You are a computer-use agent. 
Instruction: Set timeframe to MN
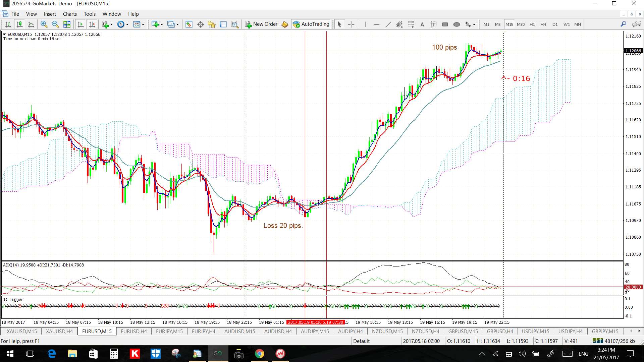[x=578, y=24]
